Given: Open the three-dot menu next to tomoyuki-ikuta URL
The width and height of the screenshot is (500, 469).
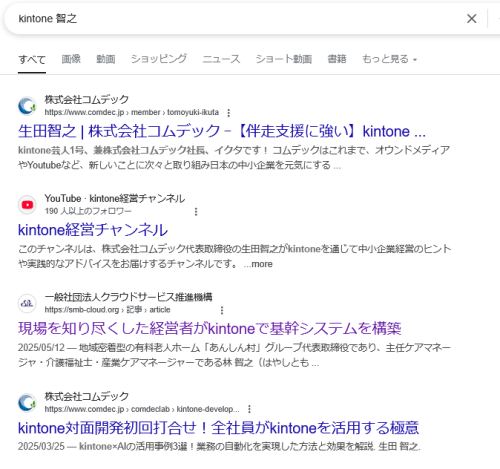Looking at the screenshot, I should point(229,113).
